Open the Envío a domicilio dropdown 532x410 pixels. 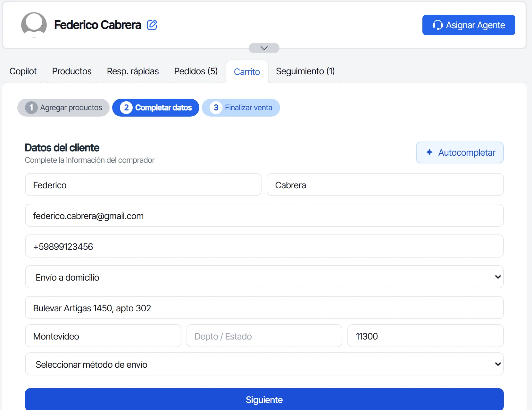[264, 277]
